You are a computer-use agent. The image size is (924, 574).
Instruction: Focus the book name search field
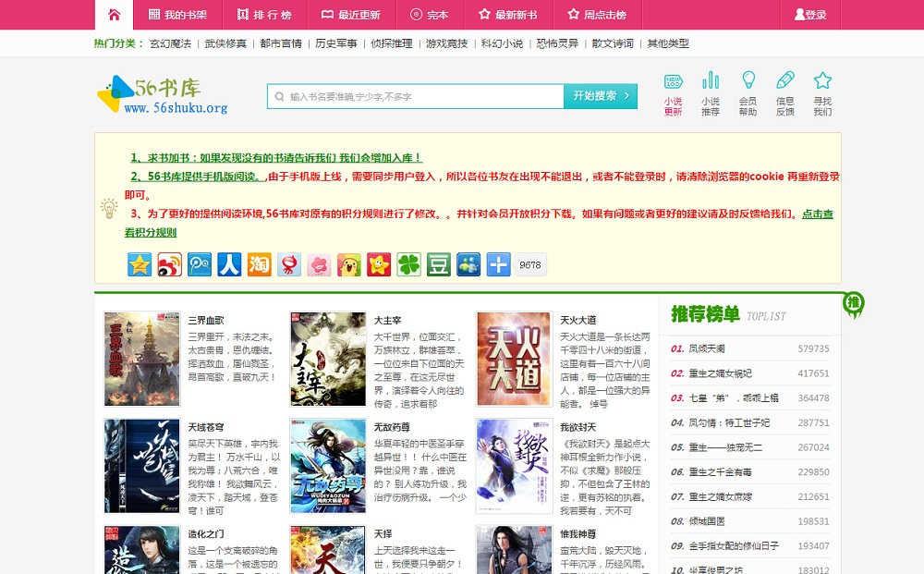tap(416, 96)
